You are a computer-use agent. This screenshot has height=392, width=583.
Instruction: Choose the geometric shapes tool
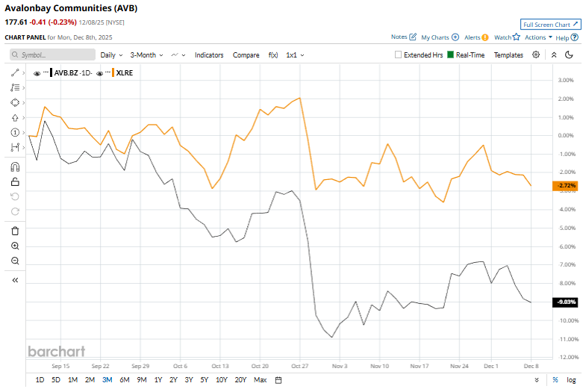pos(15,102)
